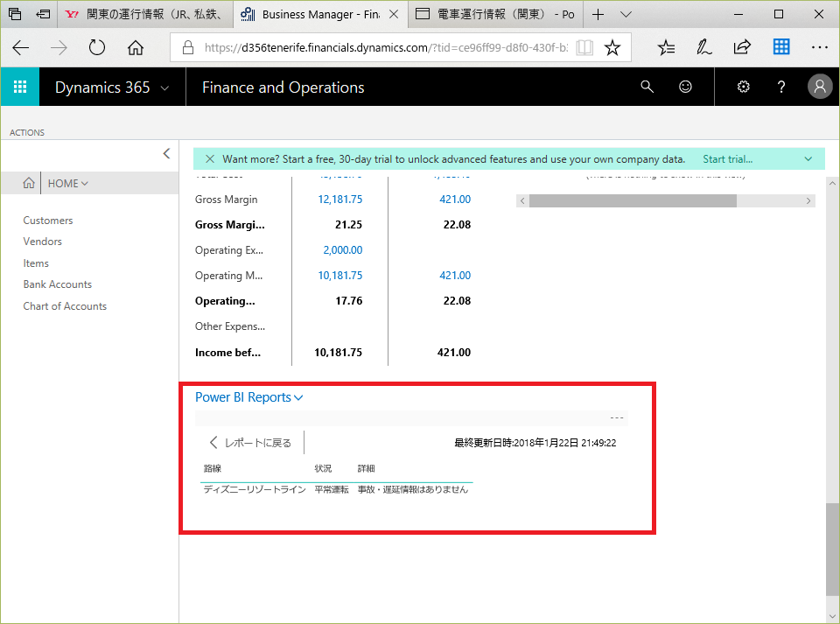Click the Income bef... row label
This screenshot has height=624, width=840.
pyautogui.click(x=227, y=353)
